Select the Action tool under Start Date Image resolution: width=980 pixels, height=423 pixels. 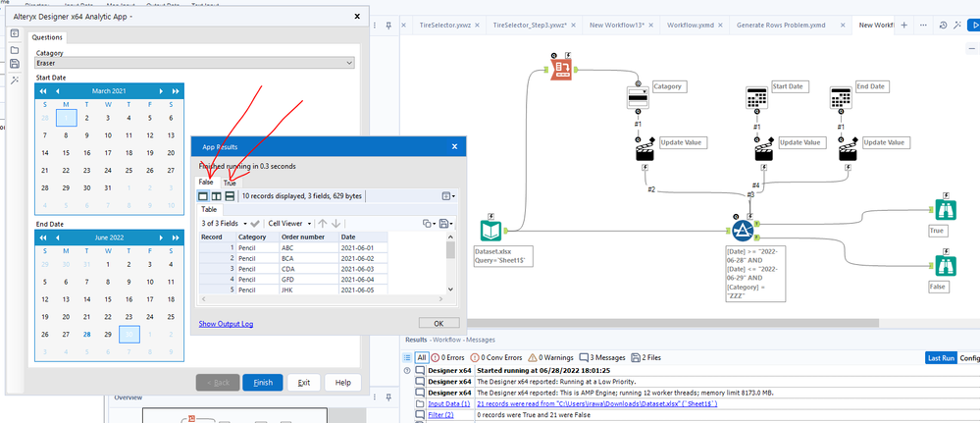pos(764,152)
